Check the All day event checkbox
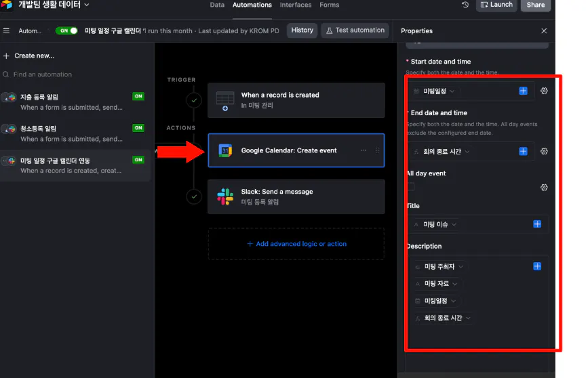This screenshot has height=378, width=588. pos(412,186)
